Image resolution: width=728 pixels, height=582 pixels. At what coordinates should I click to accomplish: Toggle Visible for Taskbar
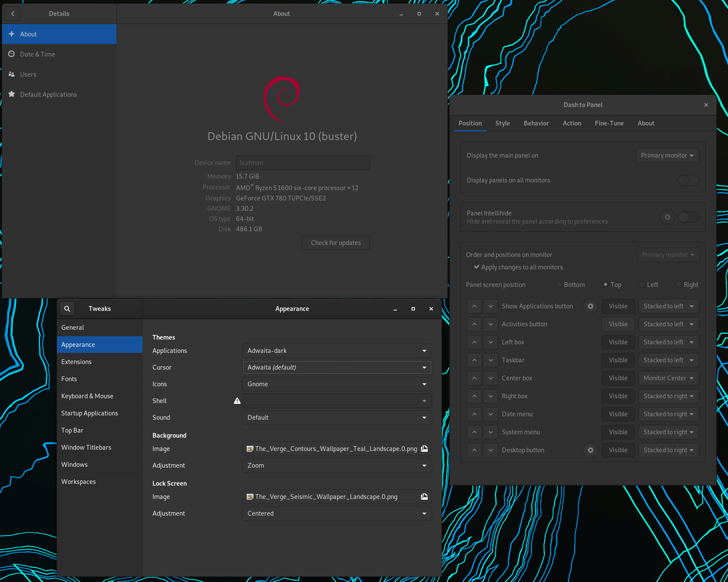pos(618,360)
